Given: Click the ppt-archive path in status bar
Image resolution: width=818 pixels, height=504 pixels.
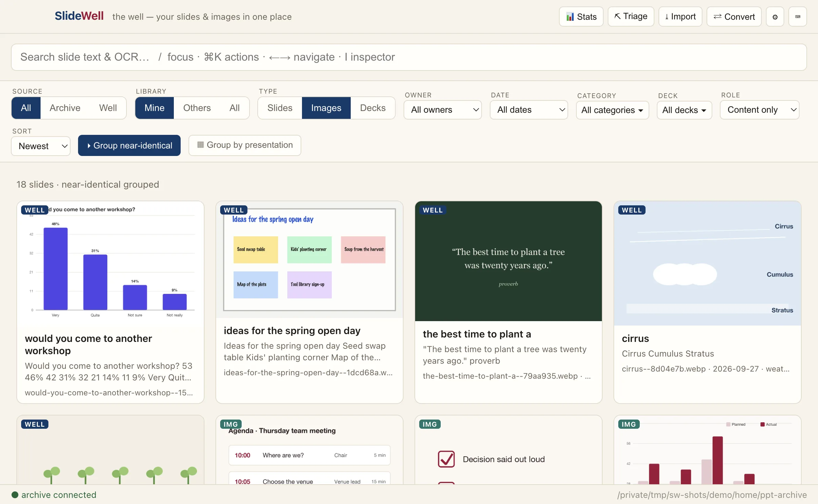Looking at the screenshot, I should [x=712, y=495].
